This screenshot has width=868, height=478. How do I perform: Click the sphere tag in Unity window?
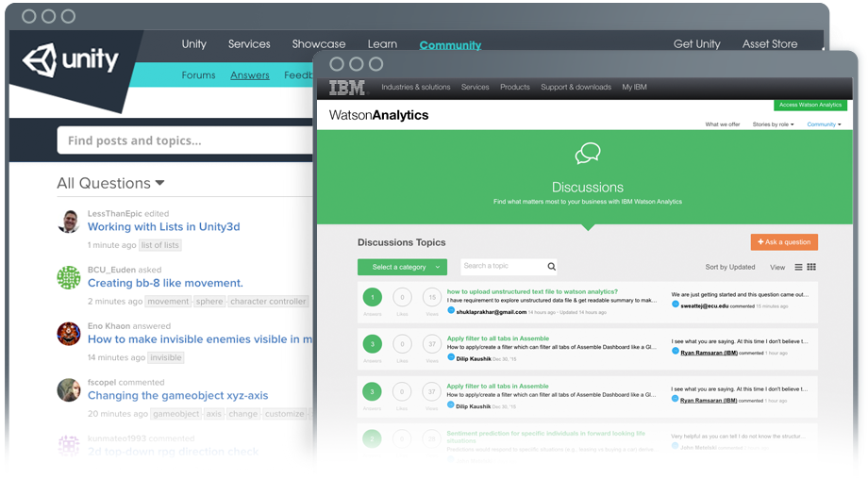click(209, 302)
